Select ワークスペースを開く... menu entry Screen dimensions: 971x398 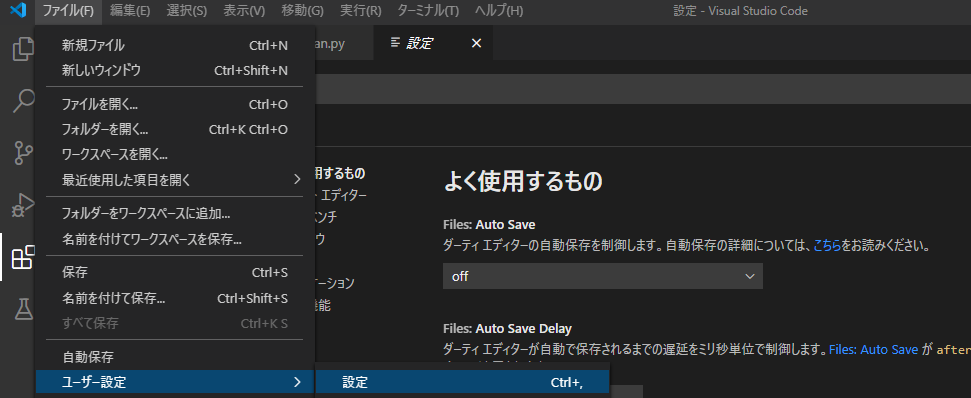click(x=175, y=154)
